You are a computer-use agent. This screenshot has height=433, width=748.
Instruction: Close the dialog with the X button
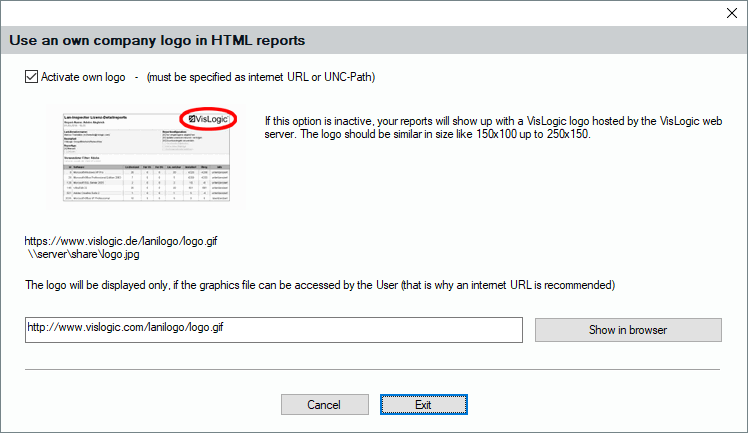coord(726,14)
